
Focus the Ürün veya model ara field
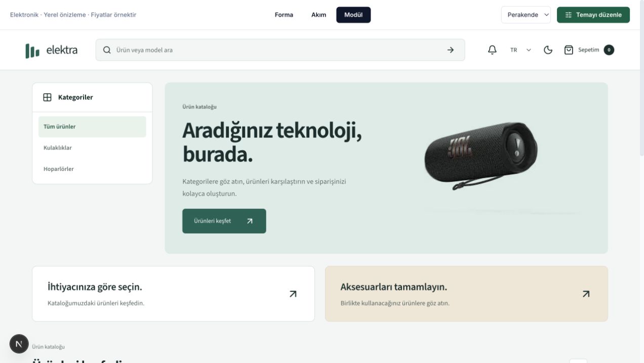pyautogui.click(x=280, y=50)
